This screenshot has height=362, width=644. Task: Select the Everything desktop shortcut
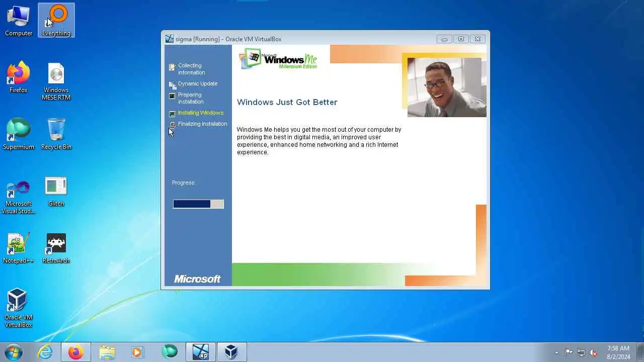coord(56,21)
